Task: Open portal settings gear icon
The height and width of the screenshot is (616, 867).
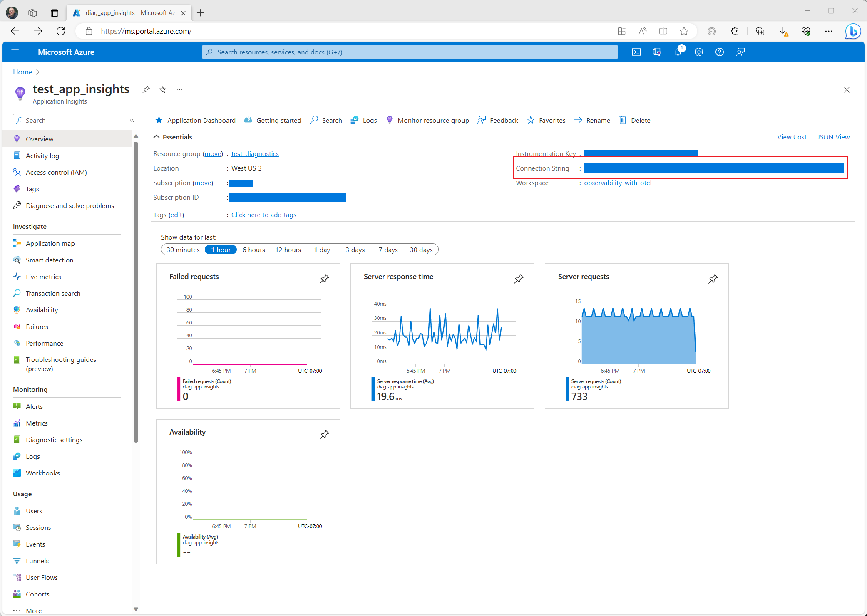Action: 698,52
